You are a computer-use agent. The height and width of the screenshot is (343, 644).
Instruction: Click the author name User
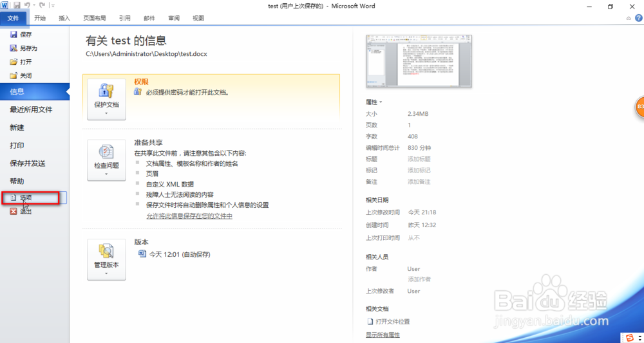pyautogui.click(x=413, y=269)
